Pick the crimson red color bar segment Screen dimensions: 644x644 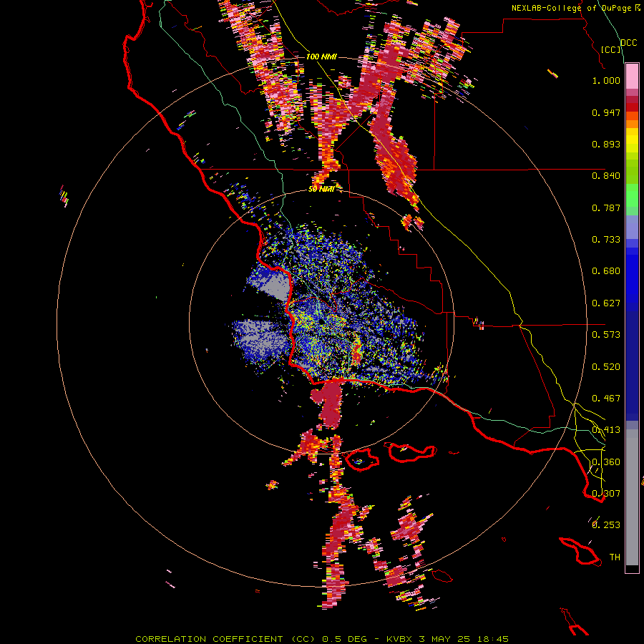pyautogui.click(x=632, y=99)
